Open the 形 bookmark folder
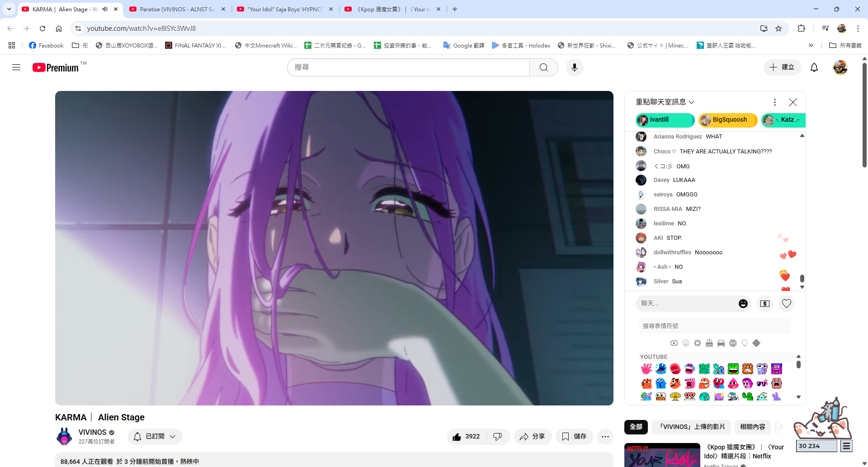 click(80, 45)
